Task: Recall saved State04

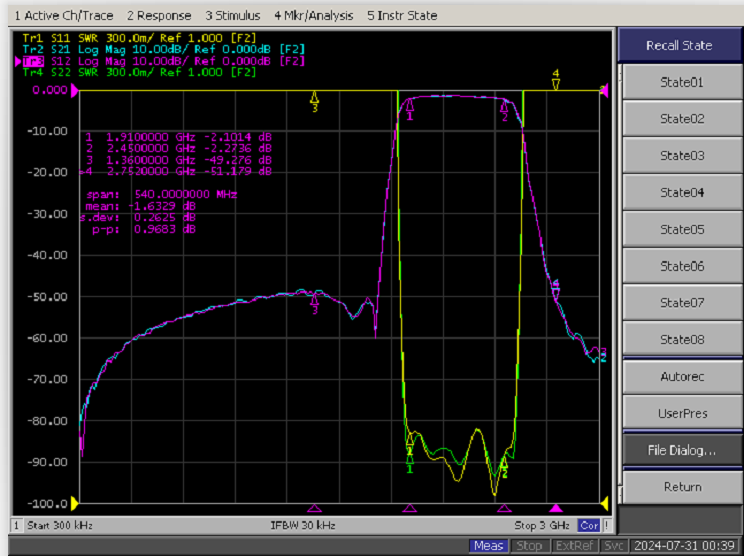Action: pos(681,193)
